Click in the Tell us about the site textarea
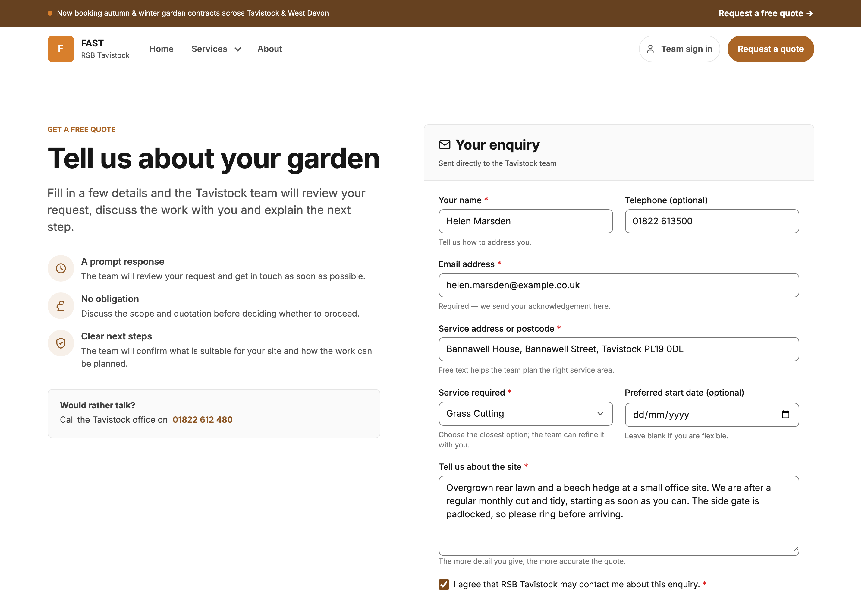 click(619, 516)
